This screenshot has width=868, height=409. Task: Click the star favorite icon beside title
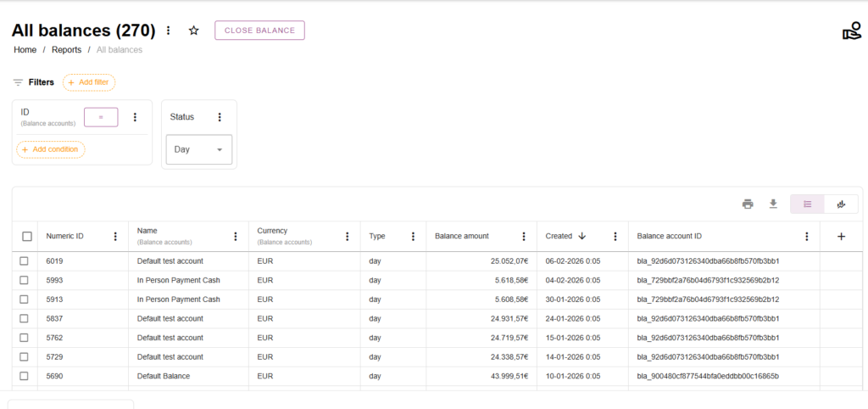click(x=193, y=31)
